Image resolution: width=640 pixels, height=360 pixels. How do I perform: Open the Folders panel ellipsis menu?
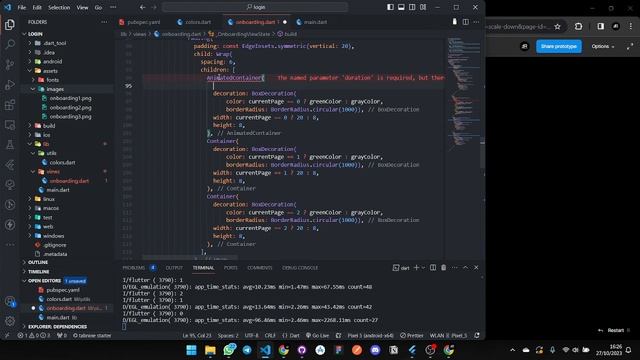click(x=104, y=22)
